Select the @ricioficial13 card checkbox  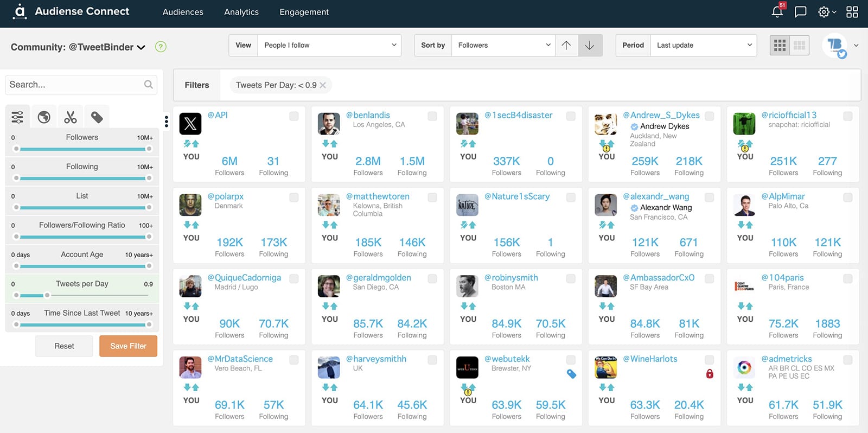point(848,116)
